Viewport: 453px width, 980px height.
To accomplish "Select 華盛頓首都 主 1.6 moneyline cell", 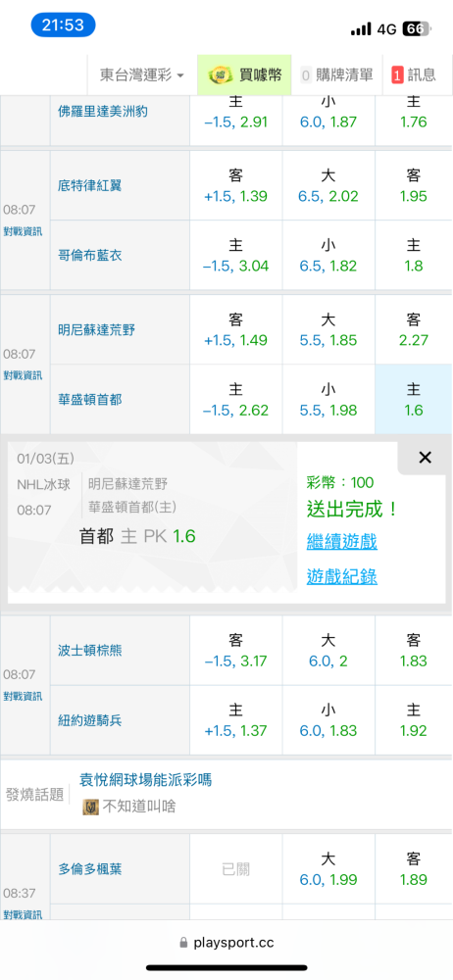I will click(x=414, y=400).
